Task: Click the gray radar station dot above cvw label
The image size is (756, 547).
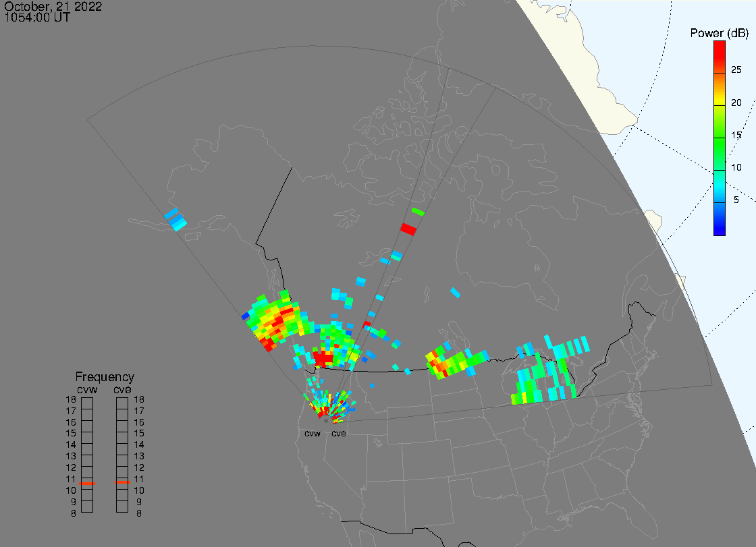Action: [326, 421]
